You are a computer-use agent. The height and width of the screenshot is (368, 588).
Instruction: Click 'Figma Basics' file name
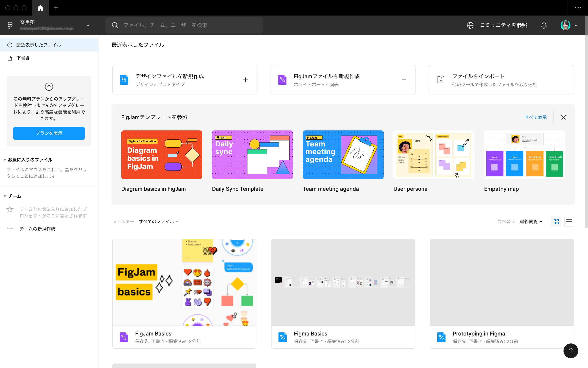[311, 333]
